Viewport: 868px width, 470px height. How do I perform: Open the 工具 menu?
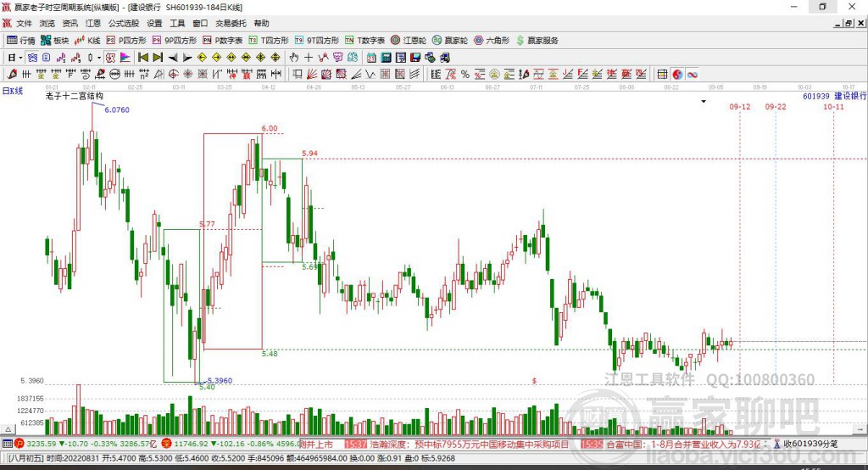pos(177,23)
